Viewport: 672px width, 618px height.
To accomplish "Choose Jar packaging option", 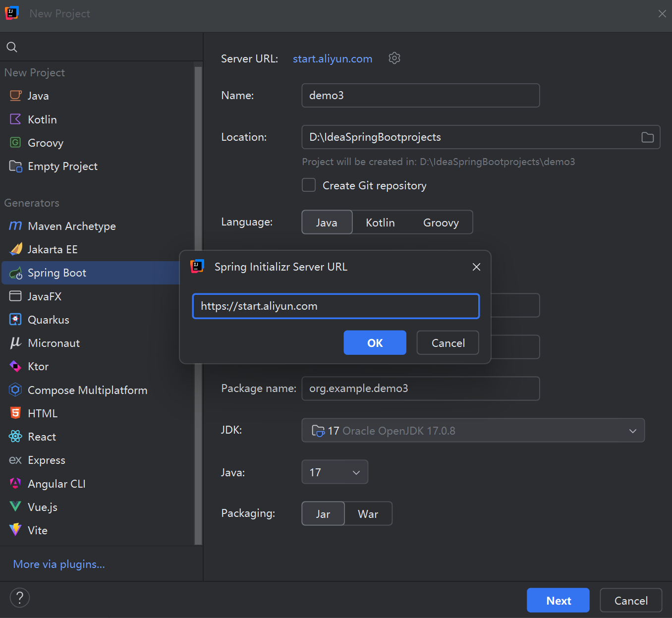I will coord(323,514).
